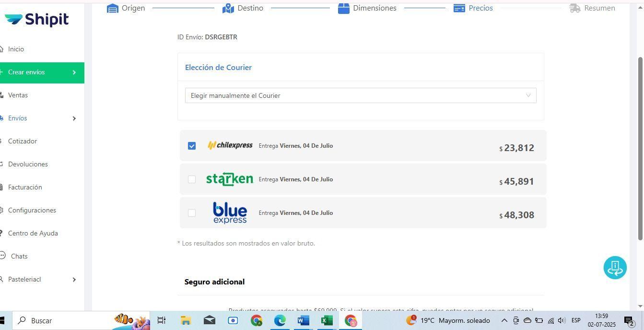Click the Dimensiones step label
644x330 pixels.
[375, 8]
